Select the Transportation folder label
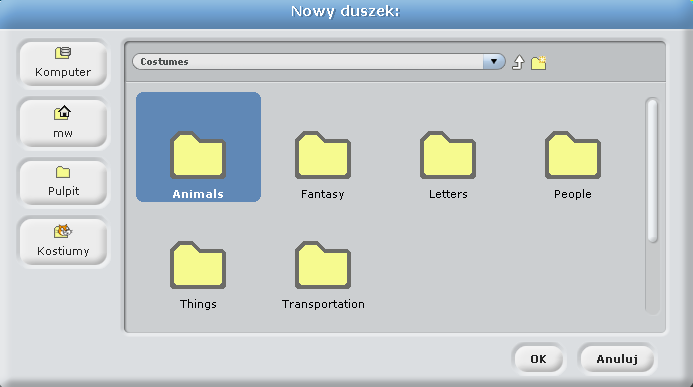693x387 pixels. 323,304
